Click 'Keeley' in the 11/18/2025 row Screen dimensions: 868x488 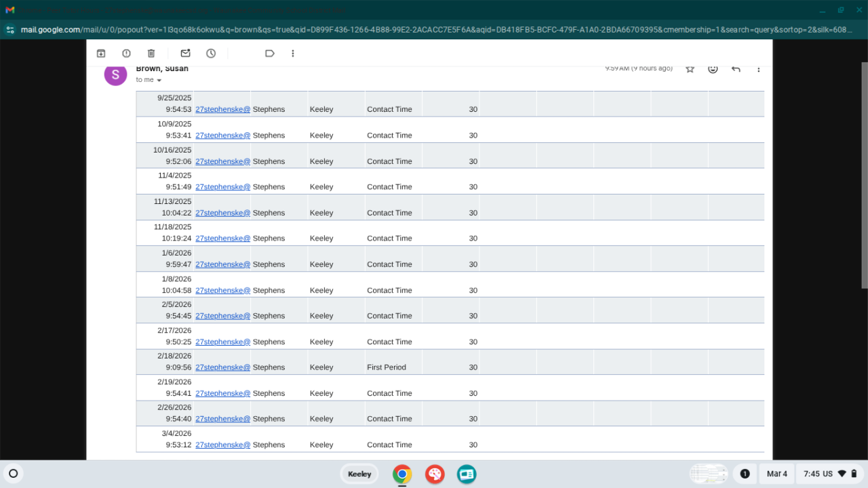coord(321,239)
